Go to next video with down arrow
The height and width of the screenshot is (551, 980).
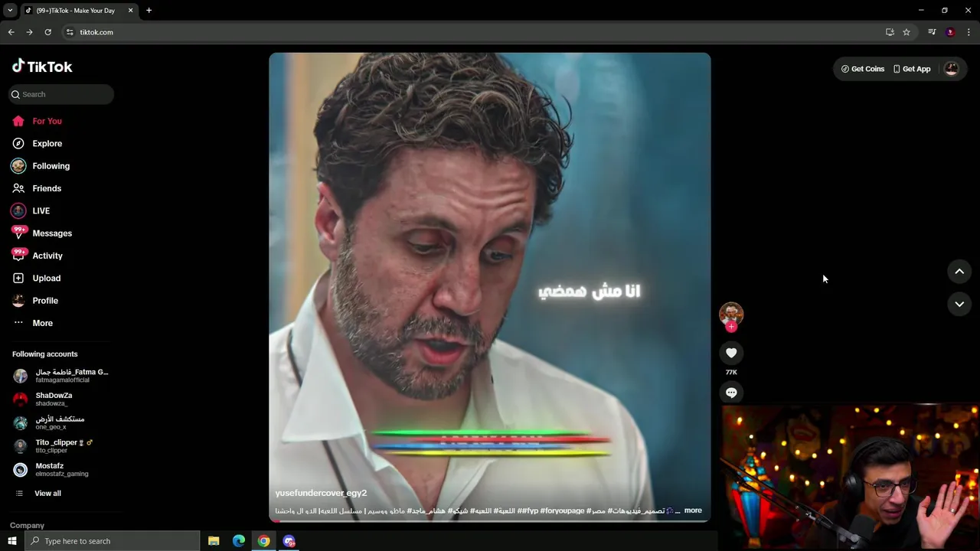tap(959, 304)
